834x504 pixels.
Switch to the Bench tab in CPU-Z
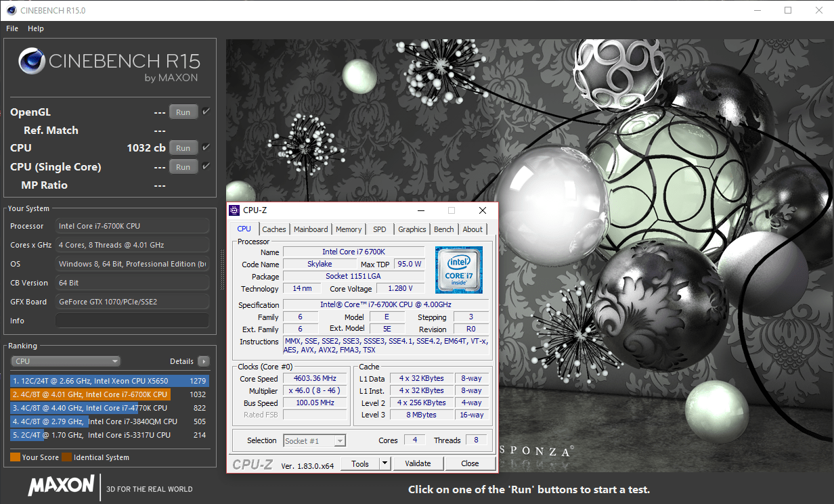pos(444,229)
